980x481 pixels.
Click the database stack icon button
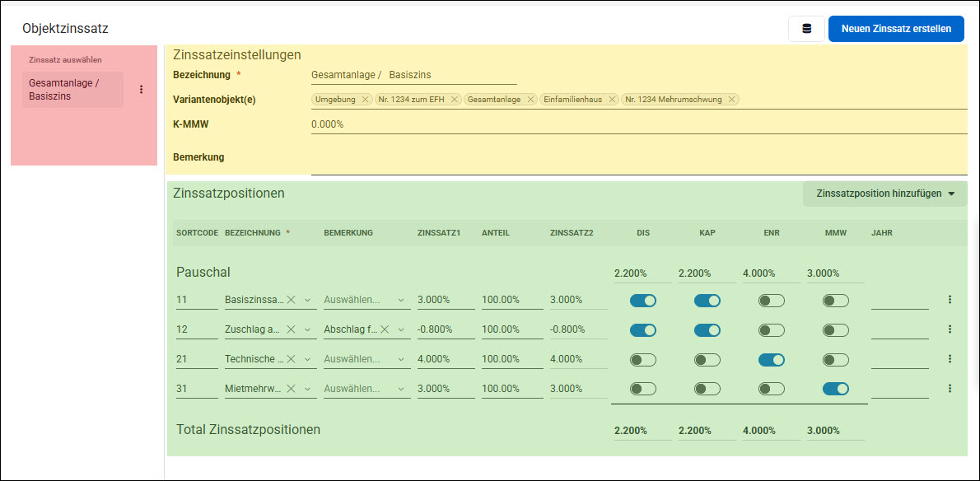pyautogui.click(x=806, y=29)
